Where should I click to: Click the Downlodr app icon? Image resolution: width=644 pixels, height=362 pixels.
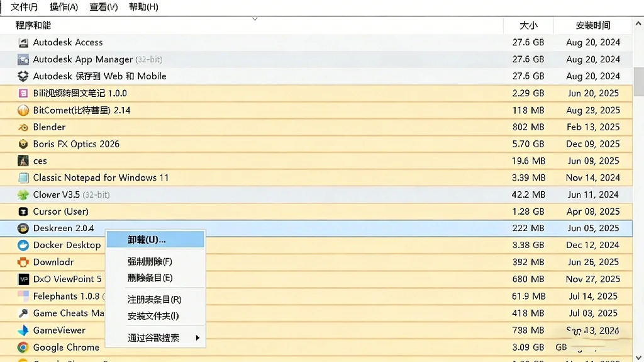coord(23,262)
